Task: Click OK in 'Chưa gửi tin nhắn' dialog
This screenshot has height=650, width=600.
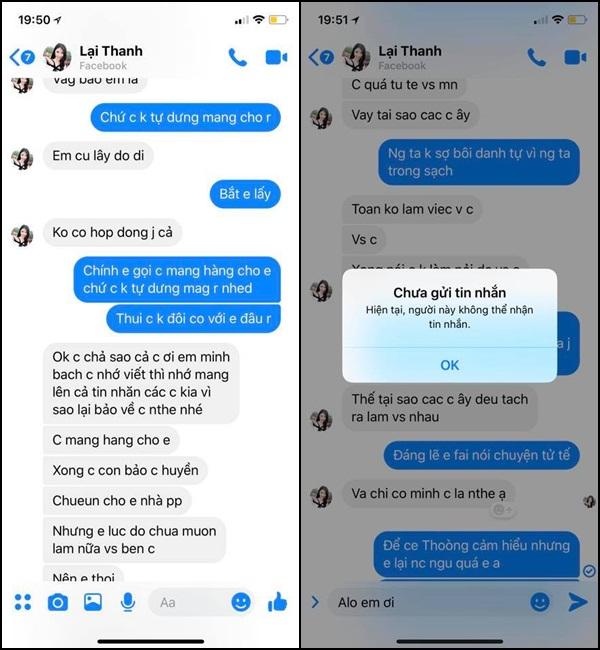Action: click(449, 365)
